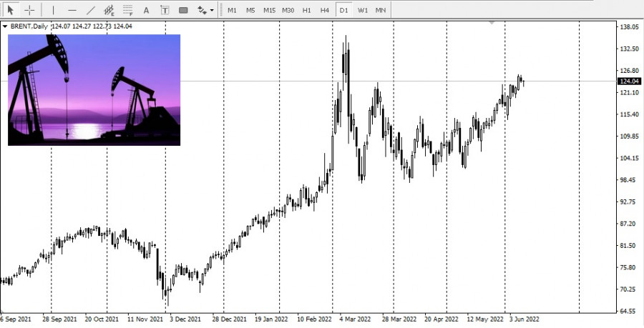Switch chart to W1 weekly timeframe
This screenshot has width=644, height=328.
(x=362, y=10)
